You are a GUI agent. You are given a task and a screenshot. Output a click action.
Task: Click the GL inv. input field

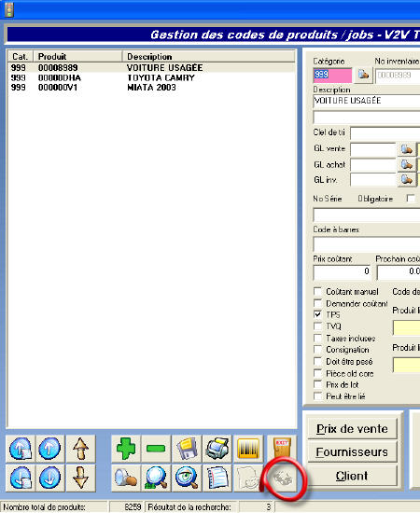click(373, 179)
